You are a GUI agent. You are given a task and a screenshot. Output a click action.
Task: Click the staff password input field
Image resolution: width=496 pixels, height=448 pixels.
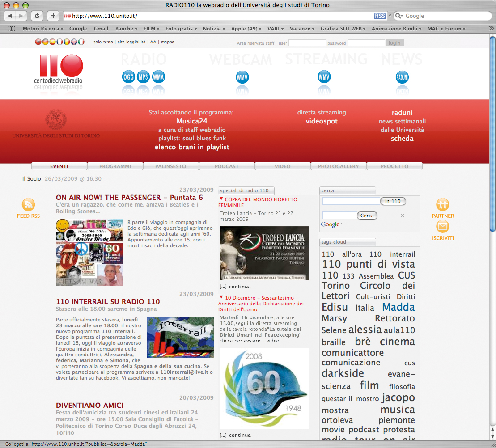tap(366, 42)
